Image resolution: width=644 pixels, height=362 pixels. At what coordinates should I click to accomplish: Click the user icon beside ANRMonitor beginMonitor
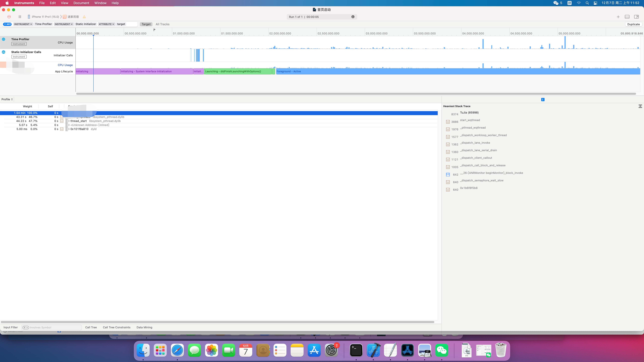point(448,175)
